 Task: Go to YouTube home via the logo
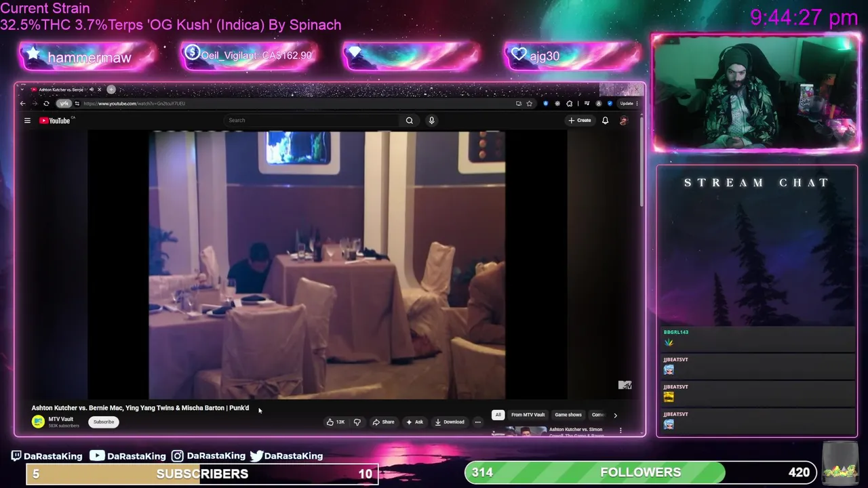click(x=54, y=121)
